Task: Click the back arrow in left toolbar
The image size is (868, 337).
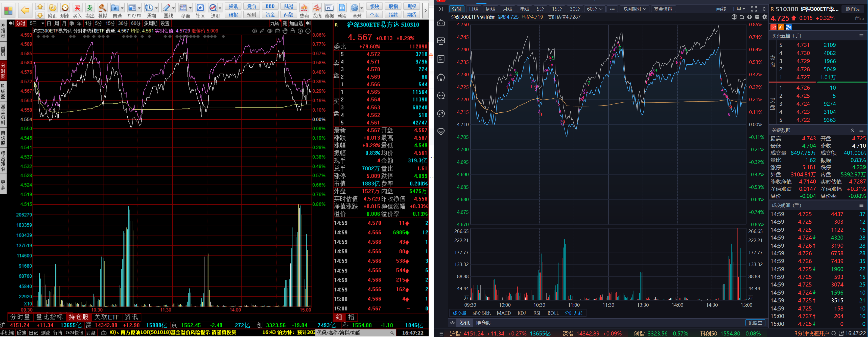Action: (25, 10)
